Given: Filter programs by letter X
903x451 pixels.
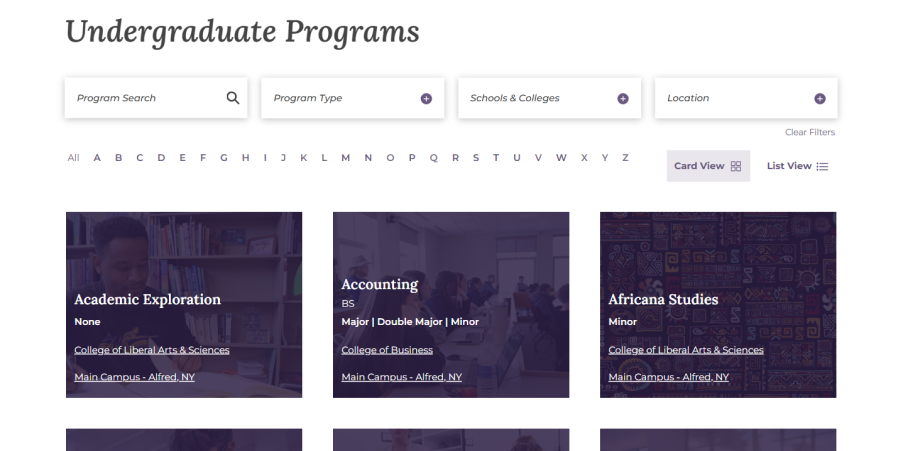Looking at the screenshot, I should pyautogui.click(x=584, y=158).
